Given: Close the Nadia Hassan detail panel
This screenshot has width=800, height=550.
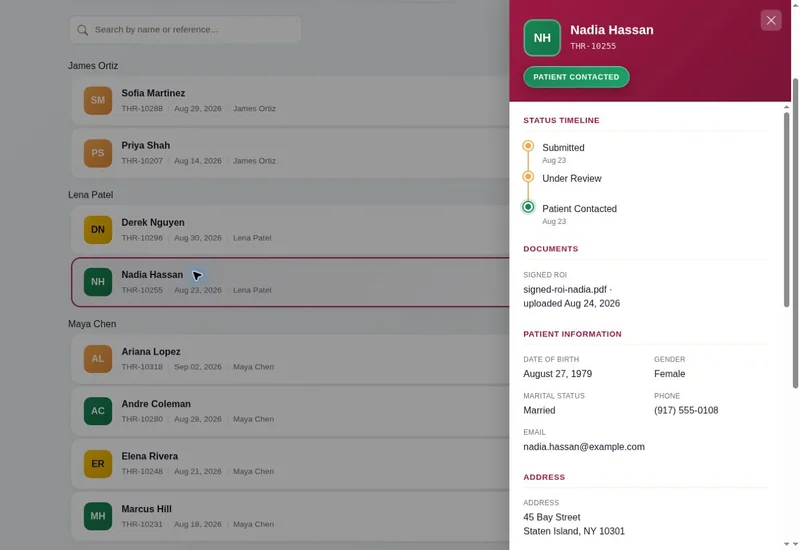Looking at the screenshot, I should (770, 20).
